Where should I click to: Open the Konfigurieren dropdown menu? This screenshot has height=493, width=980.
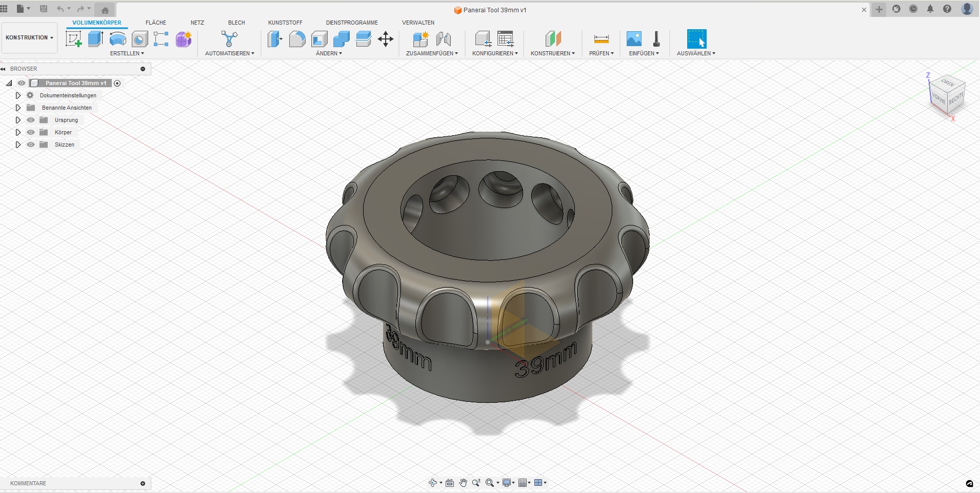coord(495,53)
